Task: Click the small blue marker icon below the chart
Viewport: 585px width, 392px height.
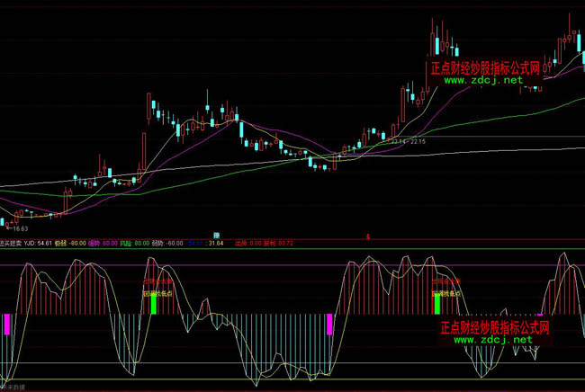Action: tap(216, 235)
